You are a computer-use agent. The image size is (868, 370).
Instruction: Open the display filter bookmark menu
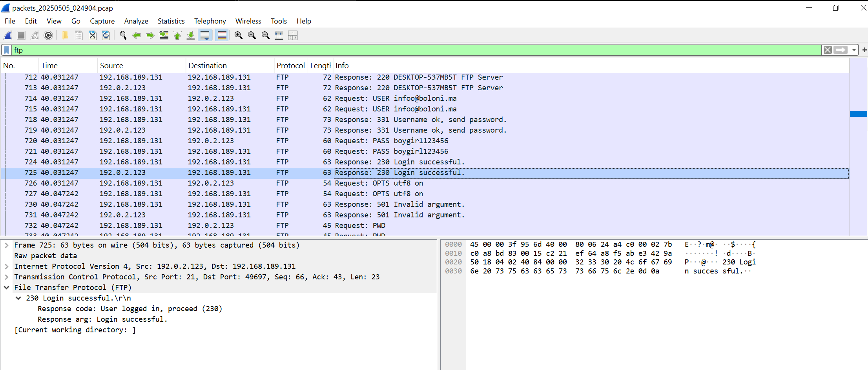(x=7, y=50)
